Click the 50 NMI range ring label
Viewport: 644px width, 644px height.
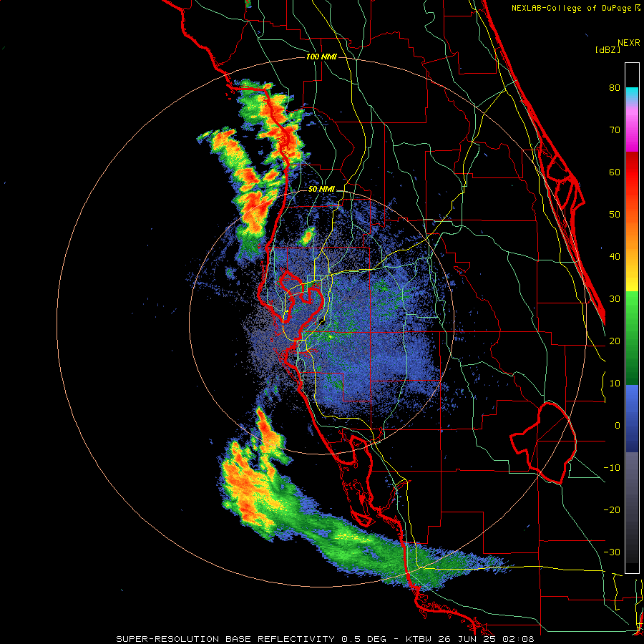321,190
